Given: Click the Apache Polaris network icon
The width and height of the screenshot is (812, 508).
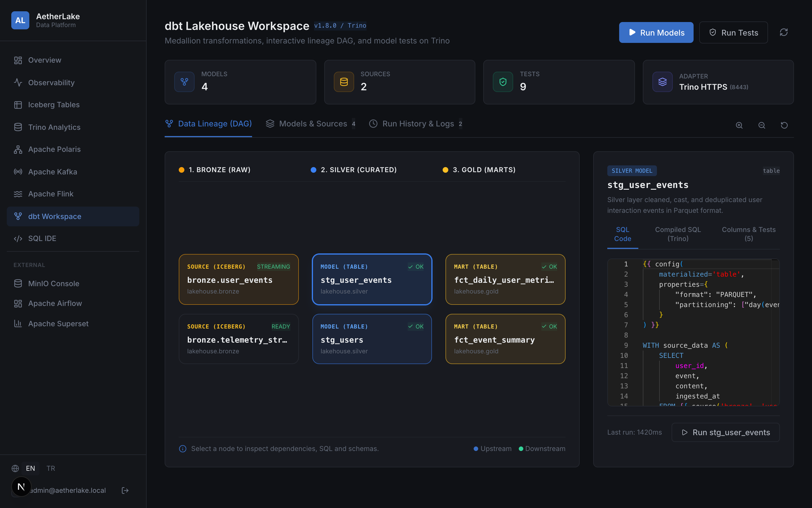Looking at the screenshot, I should (x=18, y=150).
